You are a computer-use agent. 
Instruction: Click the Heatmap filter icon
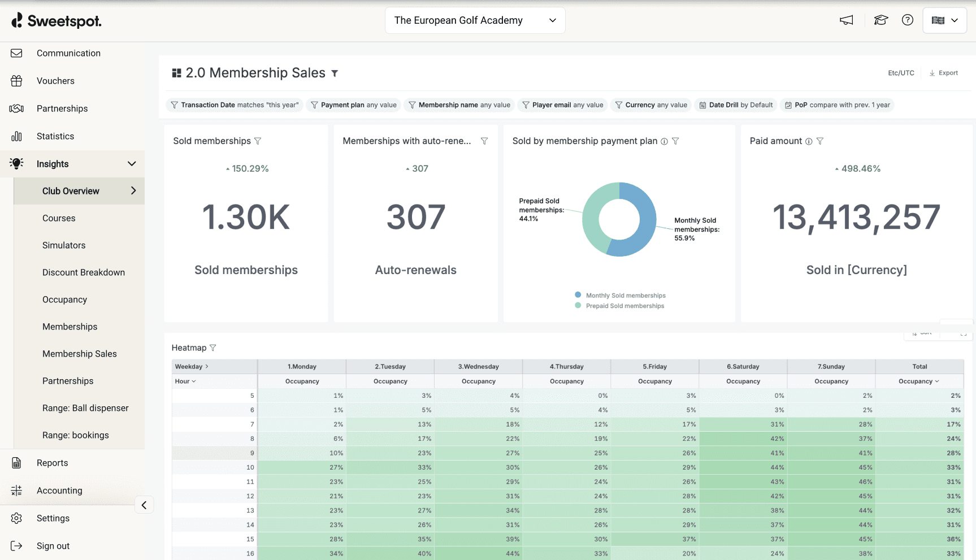tap(213, 348)
